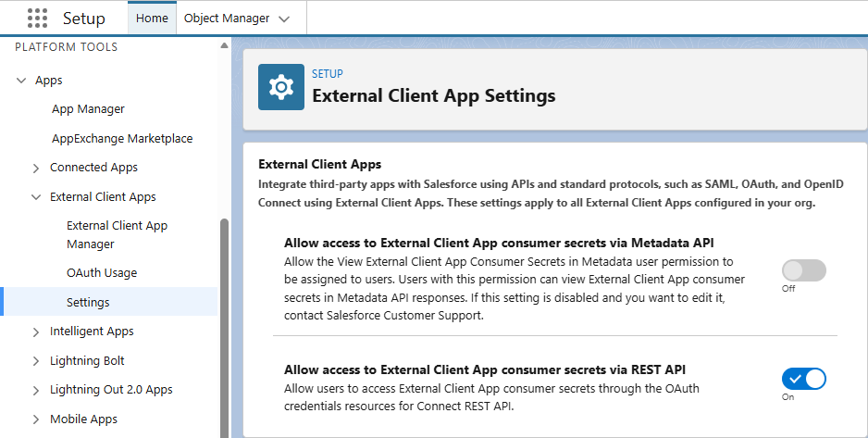Collapse the External Client Apps chevron
The image size is (868, 438).
tap(36, 197)
